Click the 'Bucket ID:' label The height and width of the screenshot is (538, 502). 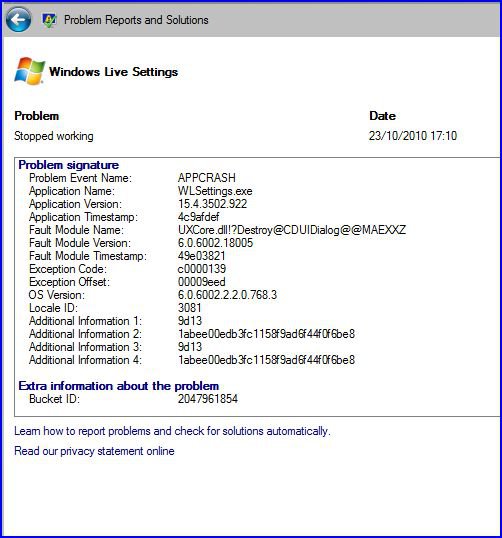[x=54, y=399]
